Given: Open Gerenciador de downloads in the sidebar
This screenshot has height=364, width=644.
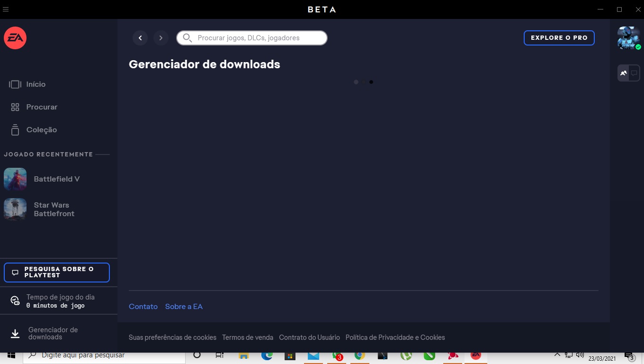Looking at the screenshot, I should coord(53,333).
